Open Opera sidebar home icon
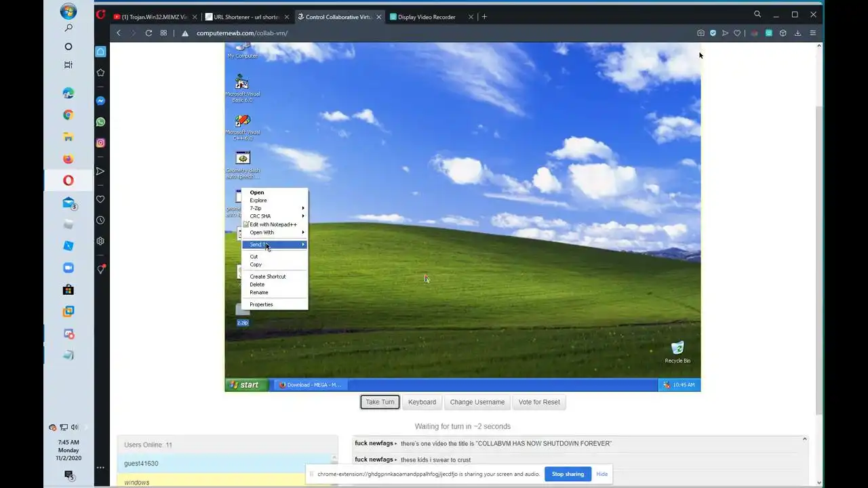Screen dimensions: 868x488 point(100,52)
